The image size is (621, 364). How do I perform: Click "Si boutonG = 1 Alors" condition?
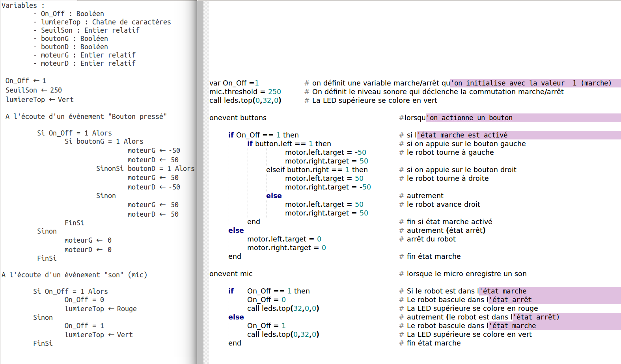104,141
